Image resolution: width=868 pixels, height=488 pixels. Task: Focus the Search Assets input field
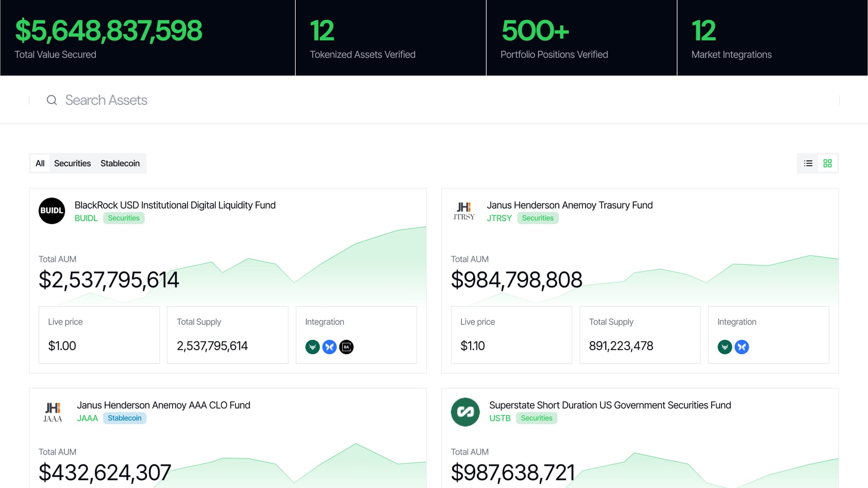434,100
